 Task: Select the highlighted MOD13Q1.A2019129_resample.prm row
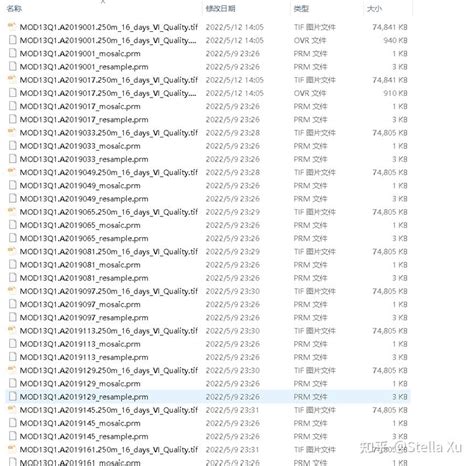pos(208,397)
